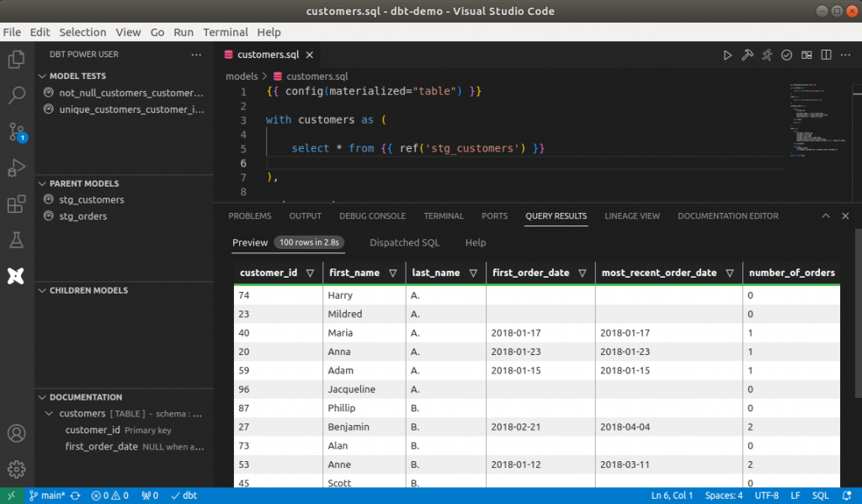Split the editor to the right

(x=827, y=55)
